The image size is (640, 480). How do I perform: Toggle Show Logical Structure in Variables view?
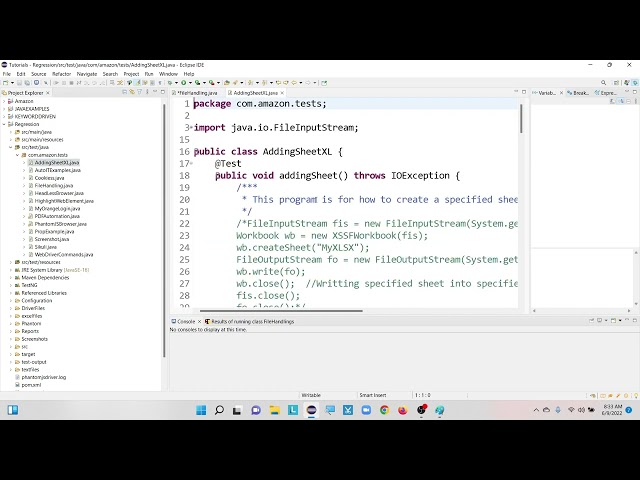[x=621, y=101]
